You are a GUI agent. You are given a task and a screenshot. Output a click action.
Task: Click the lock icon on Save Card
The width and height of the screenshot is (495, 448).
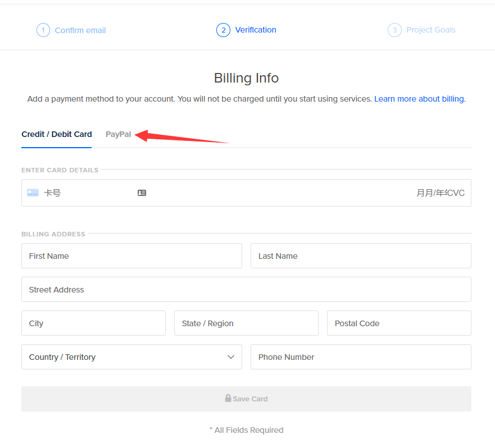click(228, 398)
